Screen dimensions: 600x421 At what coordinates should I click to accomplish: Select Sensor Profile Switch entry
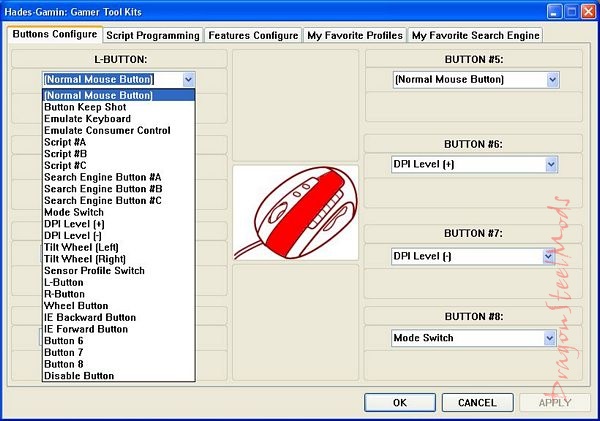(94, 271)
